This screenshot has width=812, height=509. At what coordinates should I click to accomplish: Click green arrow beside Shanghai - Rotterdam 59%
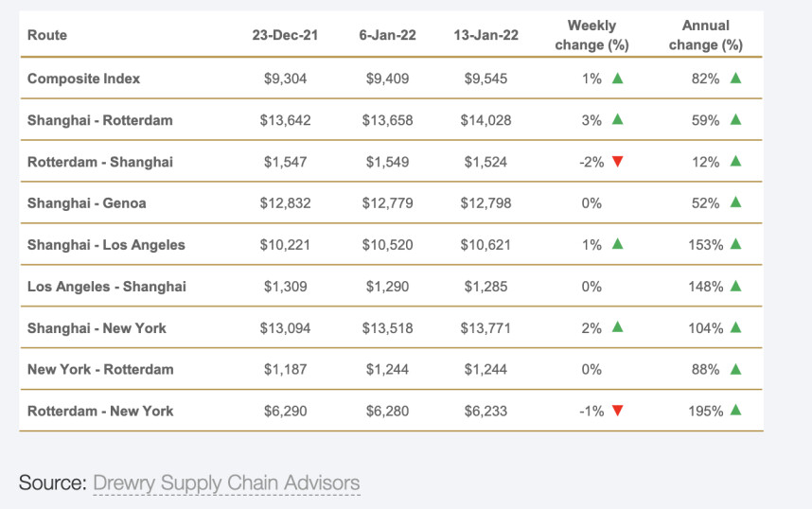(735, 120)
